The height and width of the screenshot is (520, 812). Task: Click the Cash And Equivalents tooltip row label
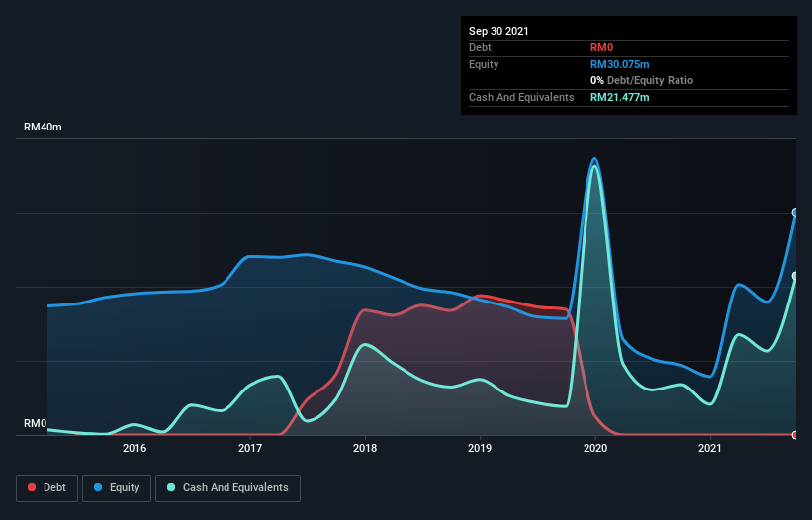coord(521,97)
